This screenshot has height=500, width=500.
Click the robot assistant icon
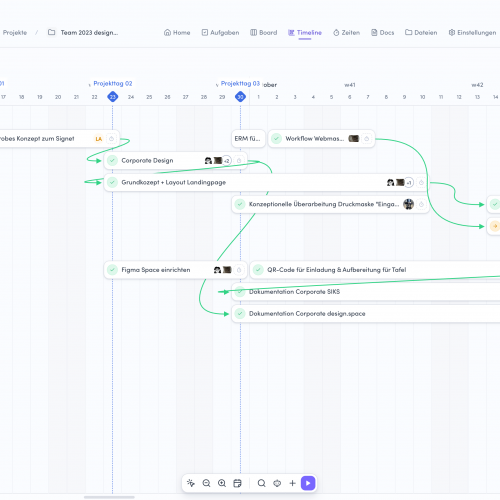point(277,483)
